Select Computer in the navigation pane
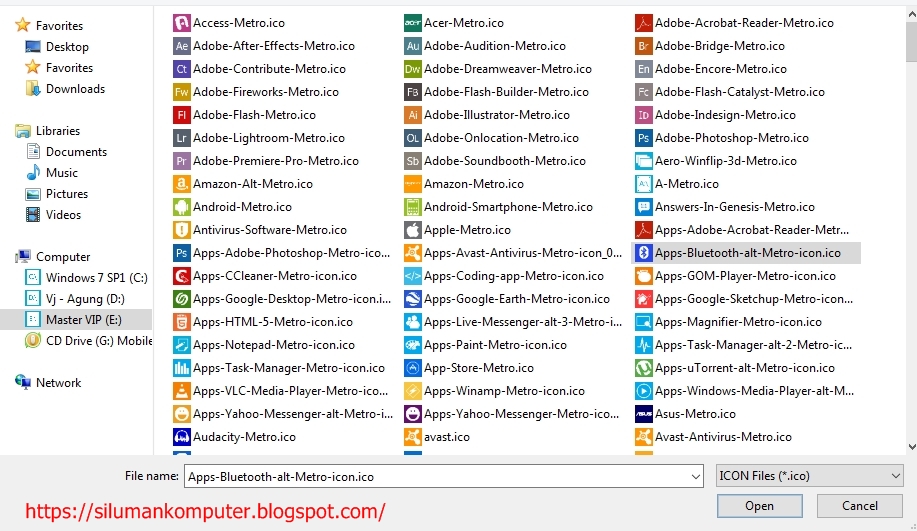 tap(53, 257)
